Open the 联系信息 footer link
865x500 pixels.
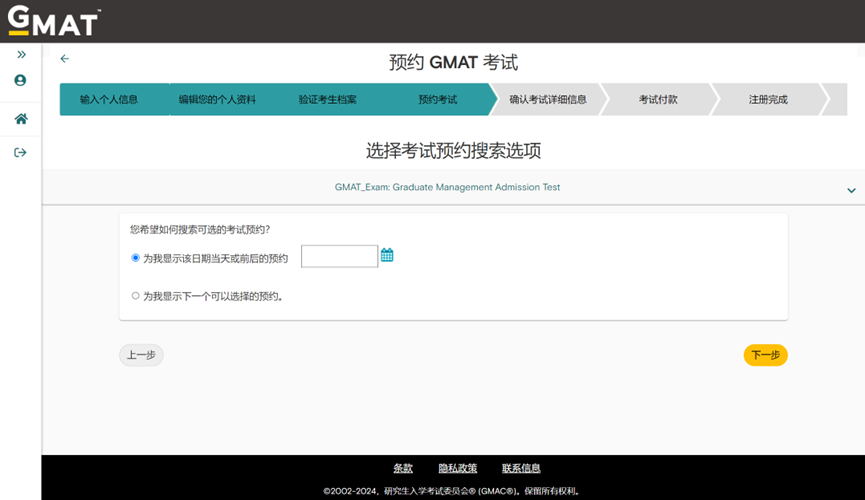[x=521, y=468]
